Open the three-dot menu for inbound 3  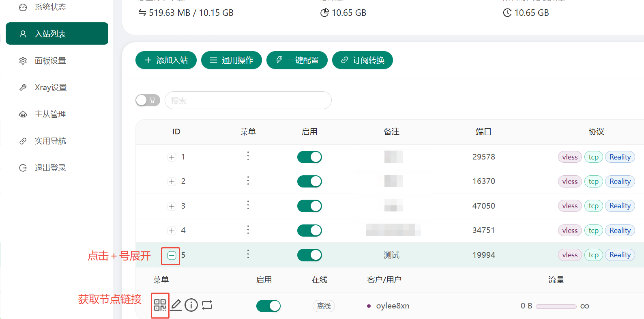pyautogui.click(x=248, y=205)
